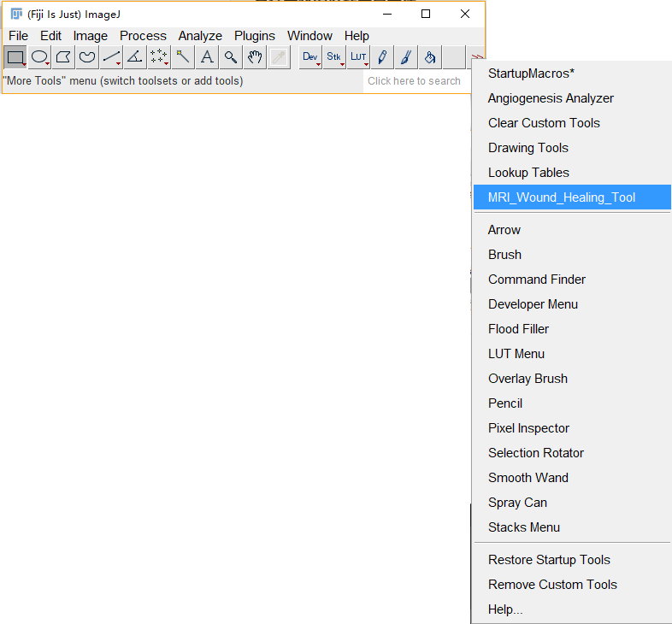The height and width of the screenshot is (624, 672).
Task: Click the Fiji ImageJ title bar icon
Action: [16, 15]
